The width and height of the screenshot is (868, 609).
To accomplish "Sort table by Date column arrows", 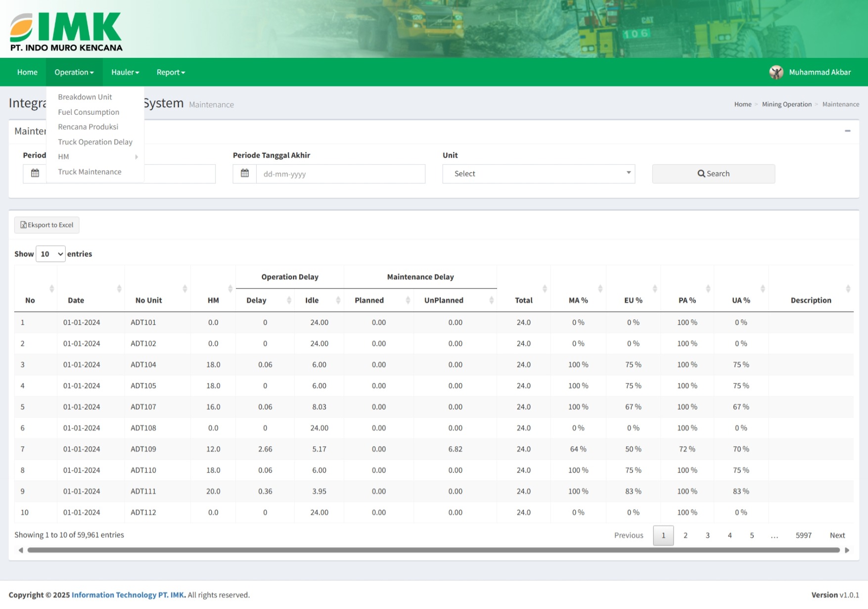I will (119, 289).
